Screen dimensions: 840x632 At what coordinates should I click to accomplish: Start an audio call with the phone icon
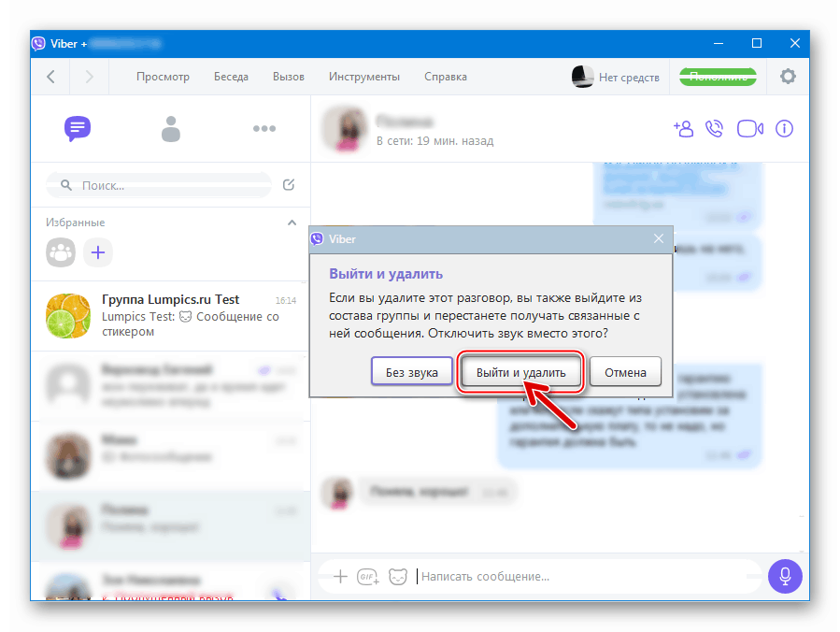pos(715,129)
